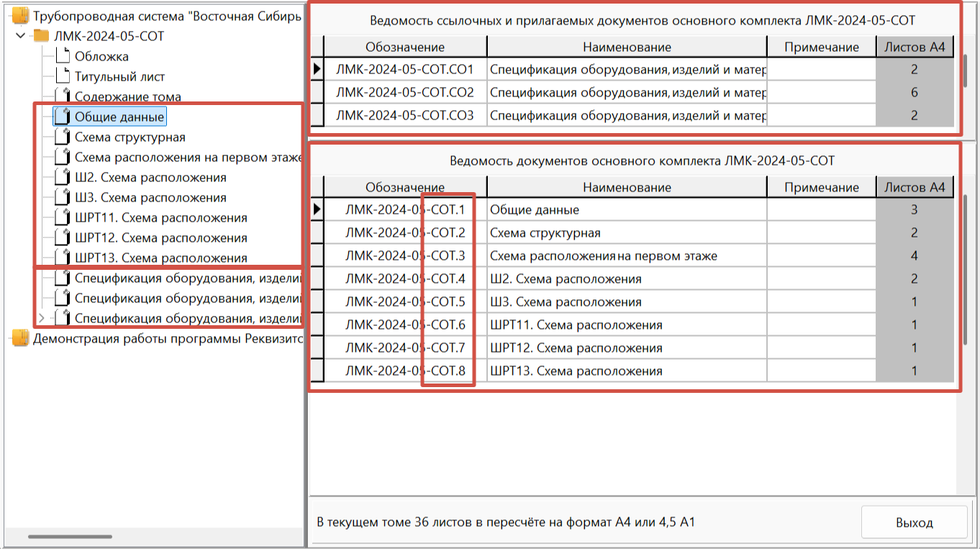Viewport: 980px width, 549px height.
Task: Click Листов А4 header in Ведомость документов основного комплекта
Action: tap(915, 187)
